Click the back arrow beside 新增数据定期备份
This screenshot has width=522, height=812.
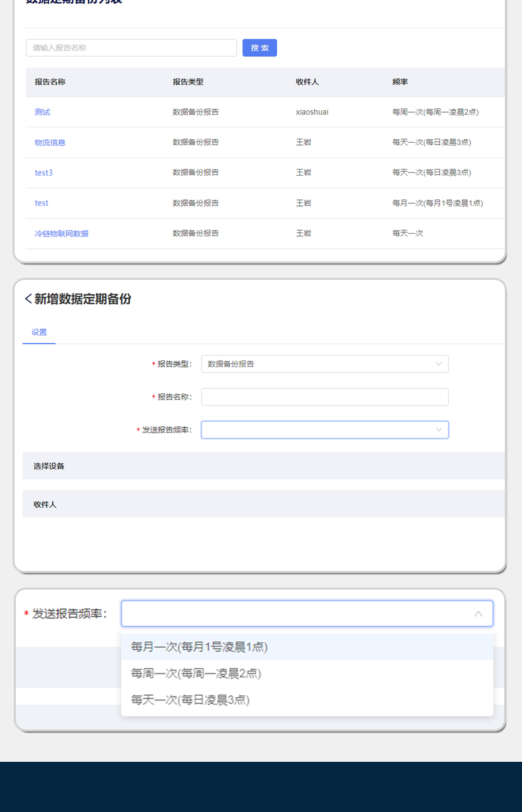click(x=28, y=299)
